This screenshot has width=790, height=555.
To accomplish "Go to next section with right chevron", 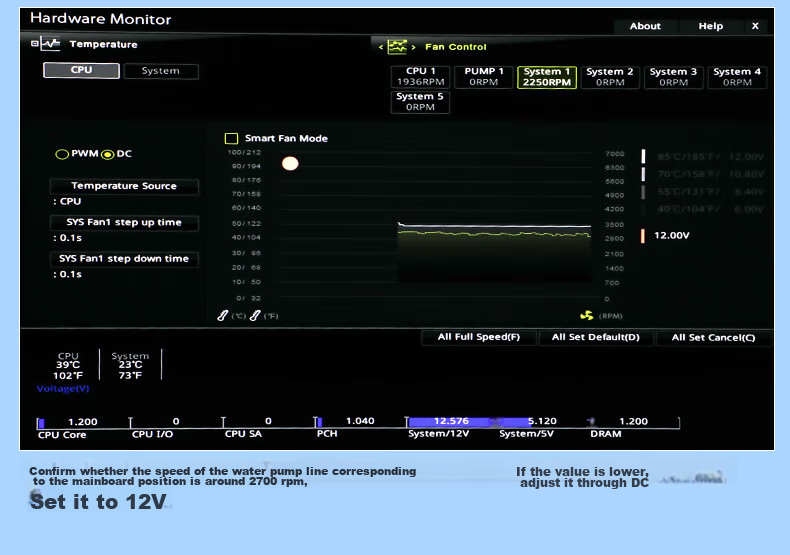I will pos(414,47).
